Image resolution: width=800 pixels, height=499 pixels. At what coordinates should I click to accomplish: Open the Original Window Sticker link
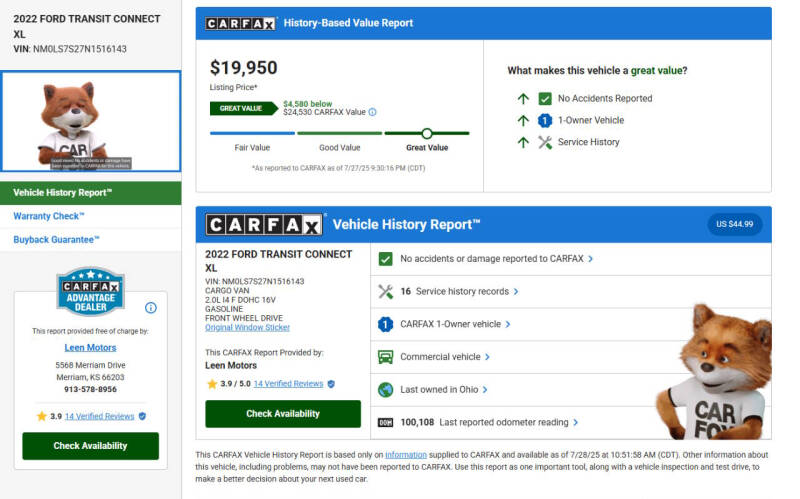click(248, 327)
